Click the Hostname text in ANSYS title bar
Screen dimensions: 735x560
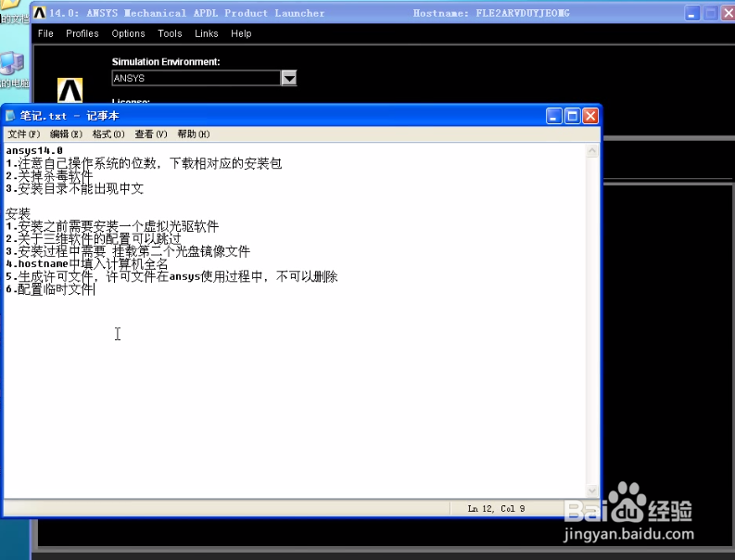(491, 13)
